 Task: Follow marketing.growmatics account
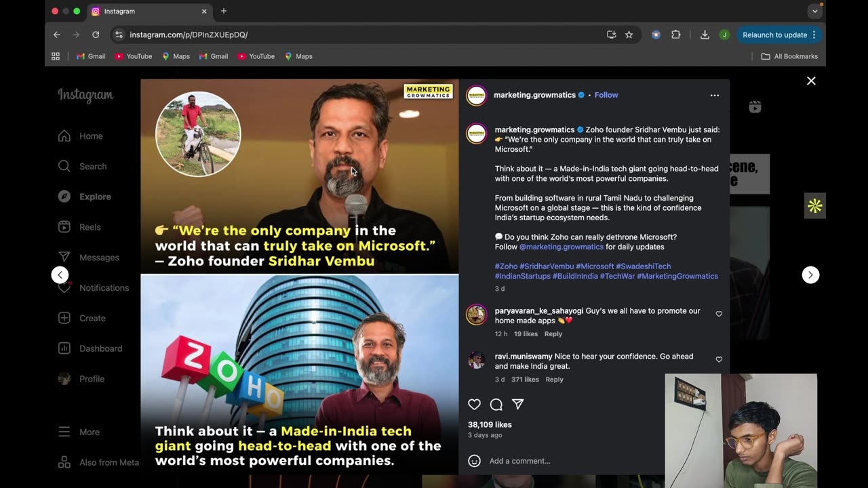[606, 95]
